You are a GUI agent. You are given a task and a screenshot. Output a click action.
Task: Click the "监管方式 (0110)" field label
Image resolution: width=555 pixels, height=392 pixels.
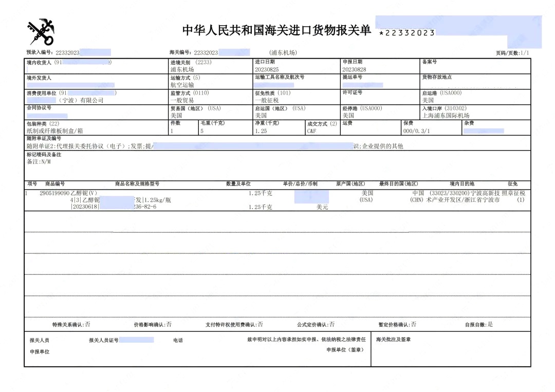pyautogui.click(x=190, y=93)
